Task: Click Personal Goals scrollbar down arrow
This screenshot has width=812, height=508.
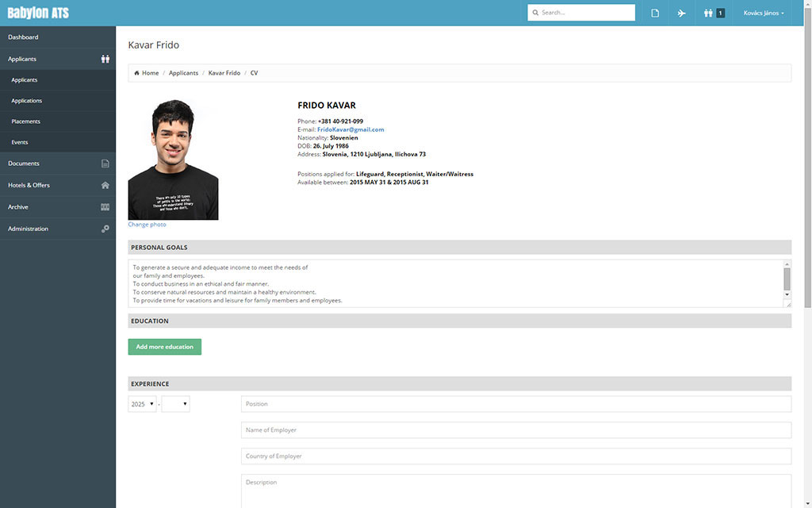Action: 787,294
